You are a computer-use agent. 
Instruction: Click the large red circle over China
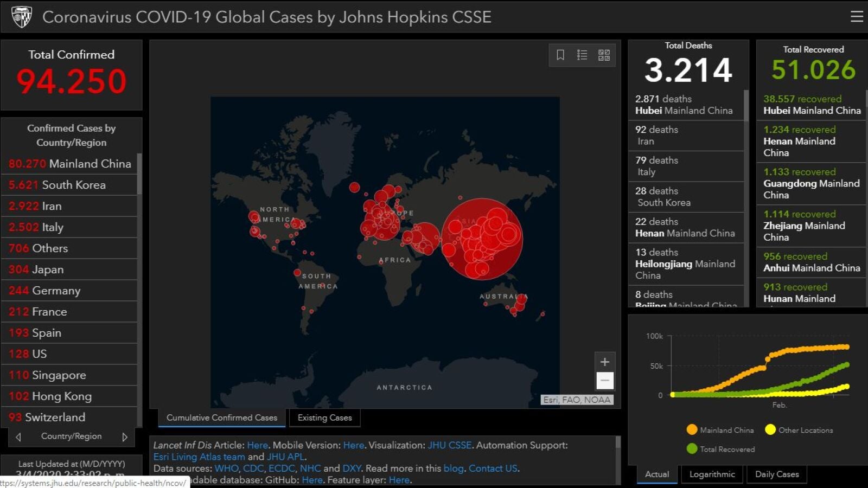pyautogui.click(x=482, y=239)
